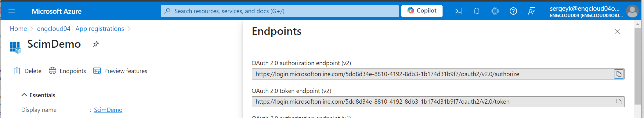Open engcloud04 | App registrations breadcrumb

pos(81,29)
